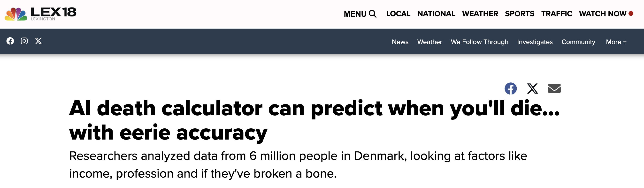Open LEX18 Instagram profile icon
The height and width of the screenshot is (188, 644).
[x=24, y=41]
